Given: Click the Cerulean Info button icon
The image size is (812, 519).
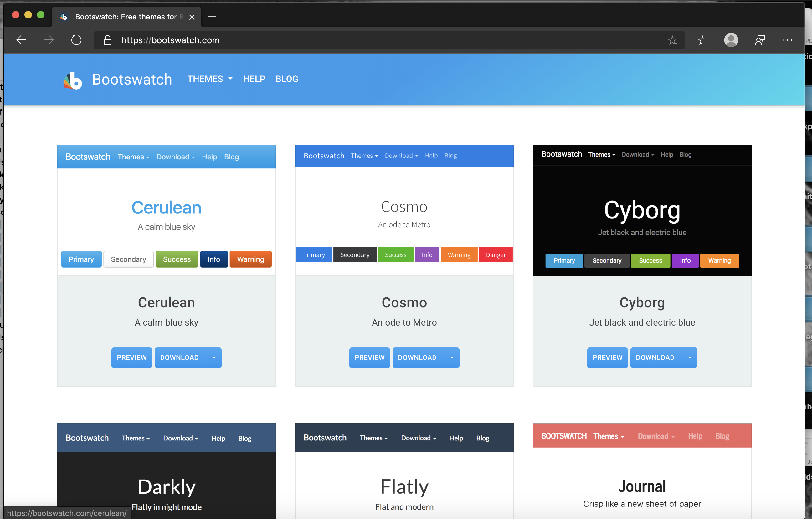Looking at the screenshot, I should (x=213, y=259).
